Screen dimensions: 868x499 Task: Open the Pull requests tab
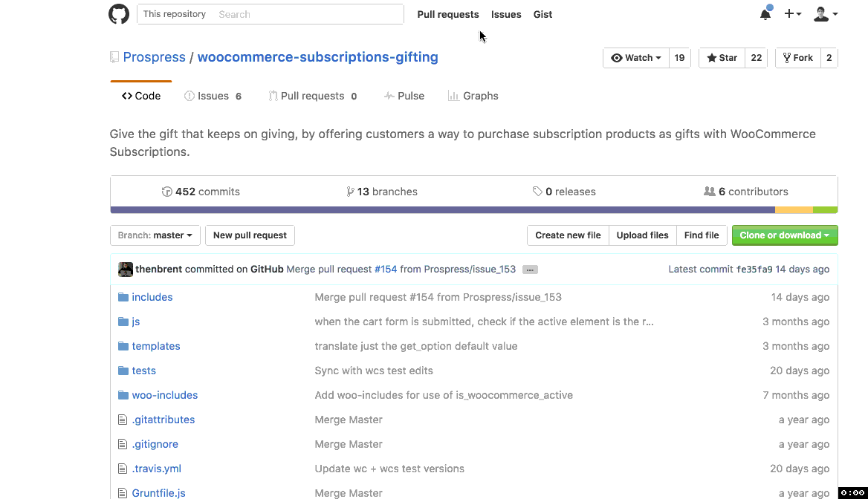(312, 96)
